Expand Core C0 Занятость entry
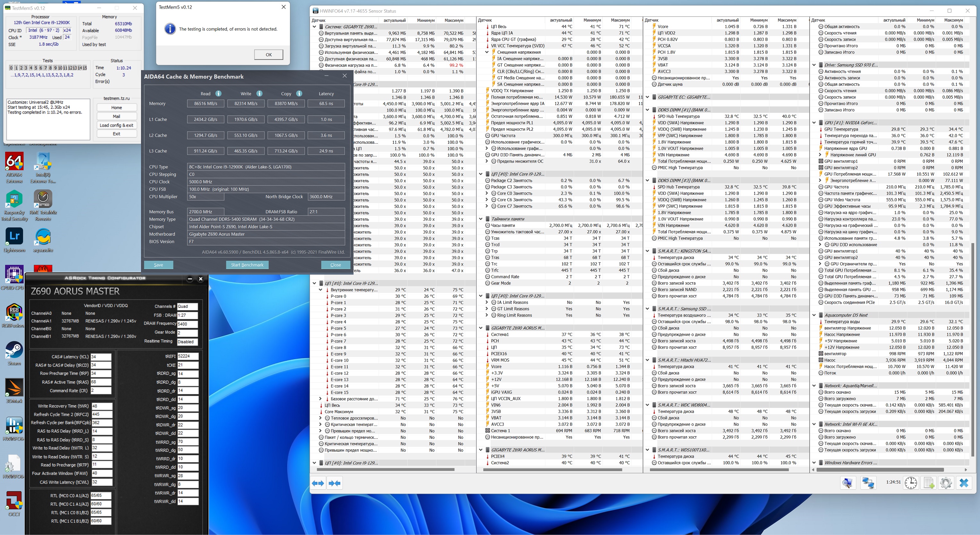This screenshot has width=980, height=535. [x=487, y=193]
